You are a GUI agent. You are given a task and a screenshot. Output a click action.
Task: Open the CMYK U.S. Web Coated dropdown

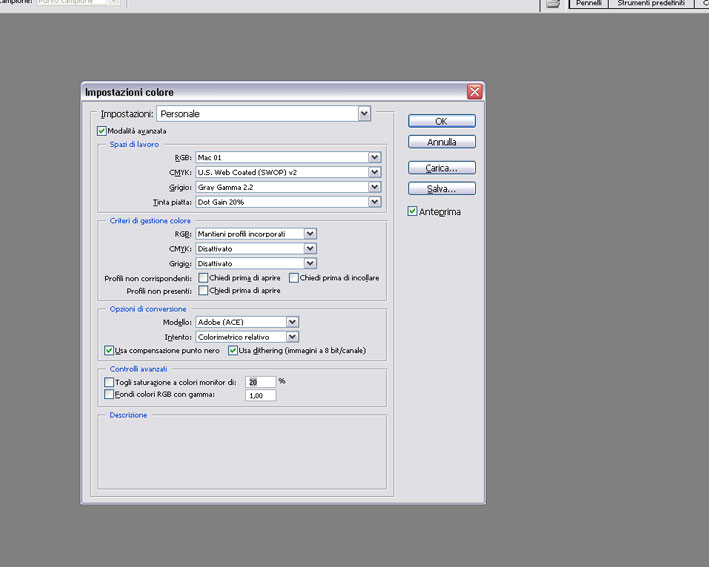[x=374, y=172]
